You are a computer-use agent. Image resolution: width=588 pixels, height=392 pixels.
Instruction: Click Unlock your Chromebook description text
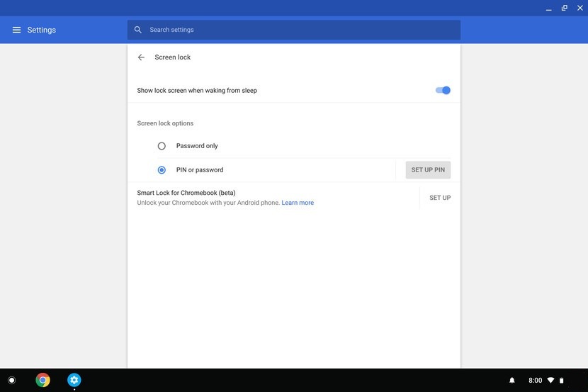point(208,203)
